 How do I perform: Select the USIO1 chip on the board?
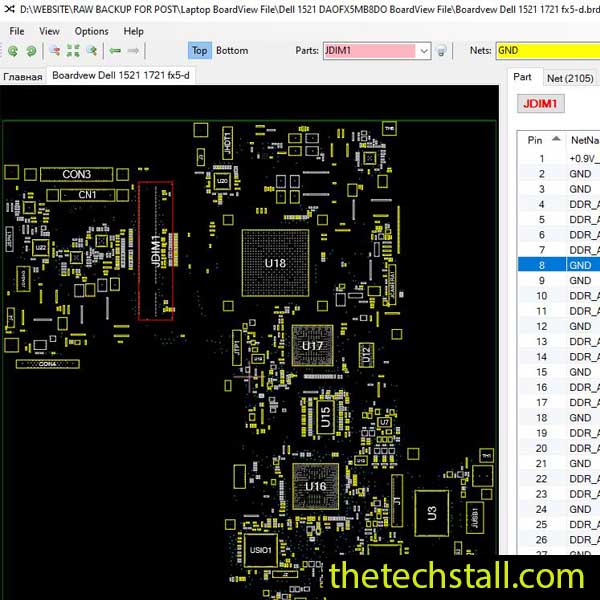point(261,550)
